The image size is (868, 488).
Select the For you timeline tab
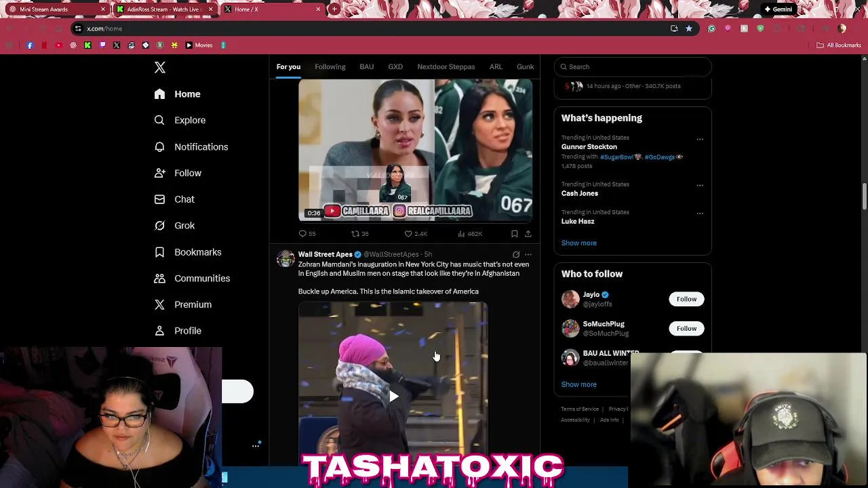288,66
